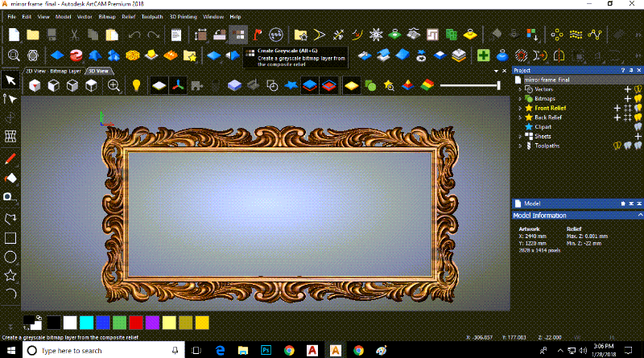Toggle Front Relief visibility lightbulb
The image size is (644, 358).
point(637,108)
